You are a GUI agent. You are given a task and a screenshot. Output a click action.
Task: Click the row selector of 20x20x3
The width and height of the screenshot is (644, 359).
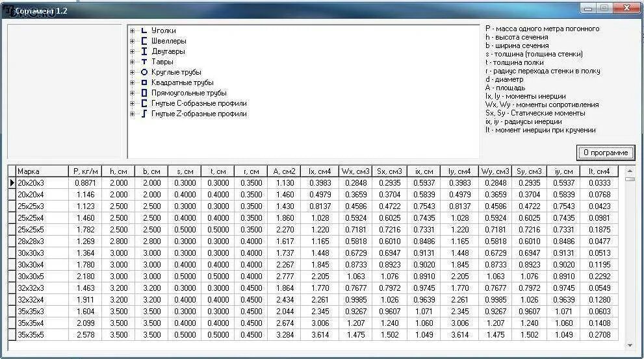pos(12,183)
